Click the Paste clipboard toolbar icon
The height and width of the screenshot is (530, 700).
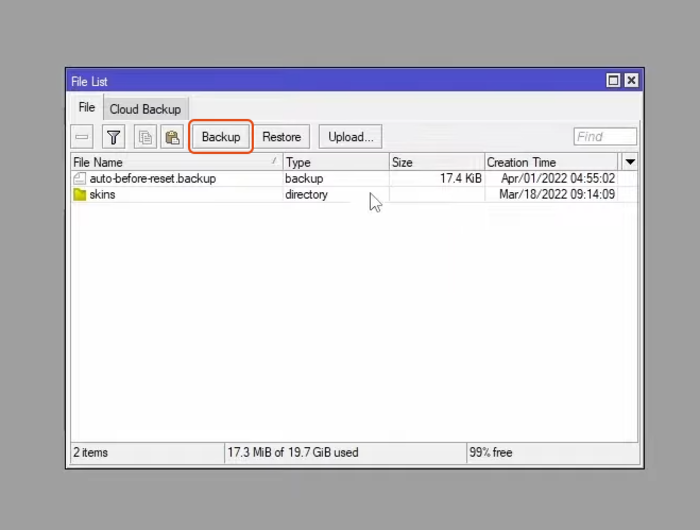coord(172,137)
